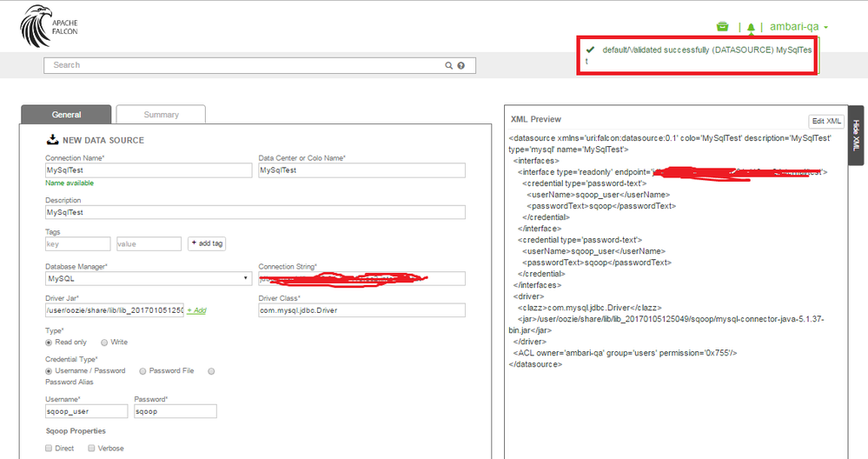Click the Connection Name field
Viewport: 868px width, 459px height.
pyautogui.click(x=149, y=170)
